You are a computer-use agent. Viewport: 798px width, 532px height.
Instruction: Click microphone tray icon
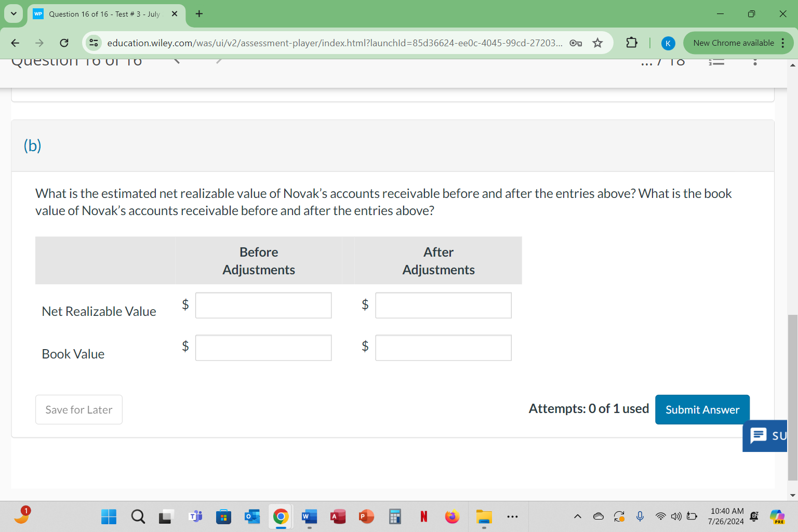pyautogui.click(x=640, y=516)
